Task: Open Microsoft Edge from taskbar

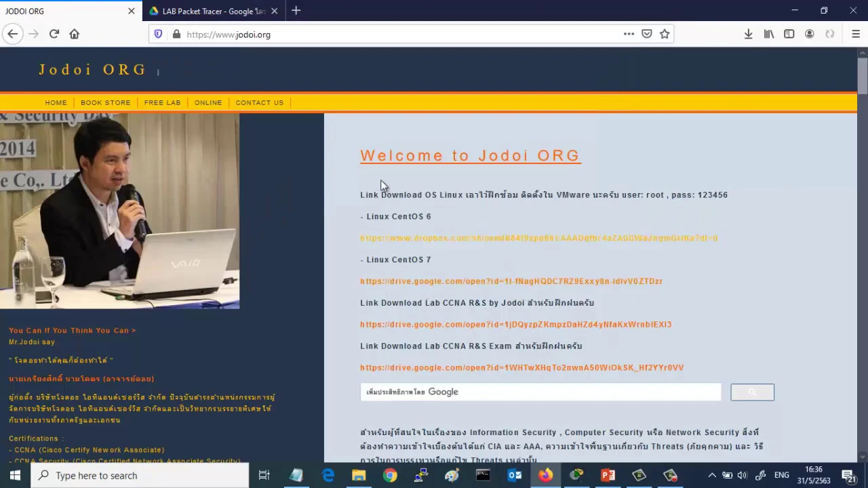Action: (328, 475)
